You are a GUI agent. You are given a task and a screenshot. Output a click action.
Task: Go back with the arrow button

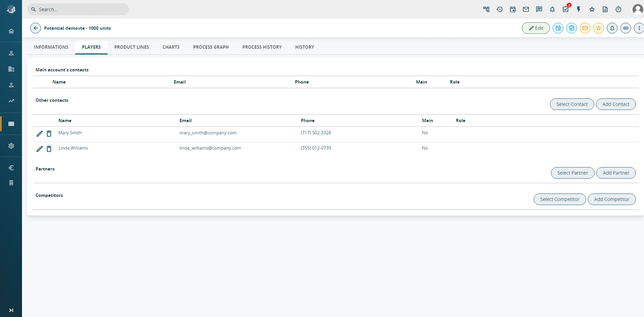click(x=36, y=28)
